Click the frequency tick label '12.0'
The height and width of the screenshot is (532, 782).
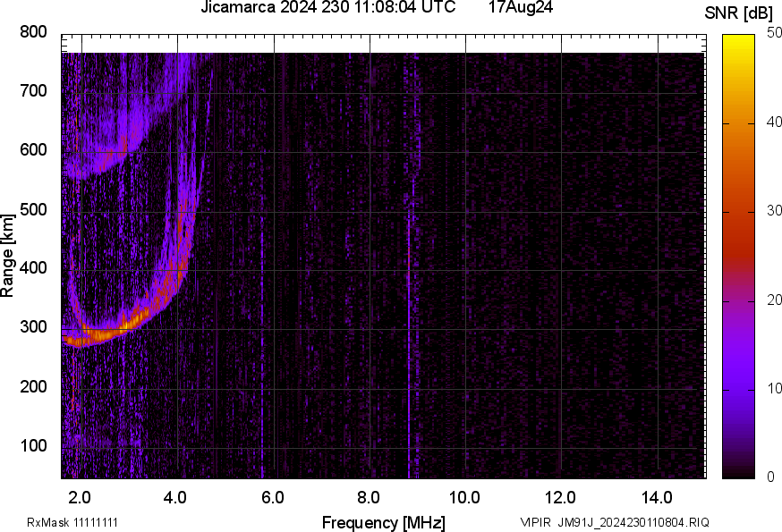(561, 497)
